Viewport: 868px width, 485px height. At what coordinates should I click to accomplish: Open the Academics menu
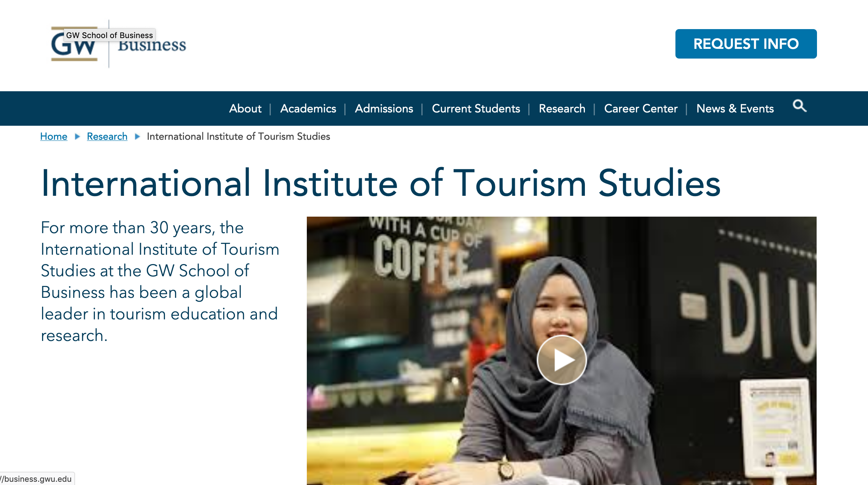click(x=308, y=108)
